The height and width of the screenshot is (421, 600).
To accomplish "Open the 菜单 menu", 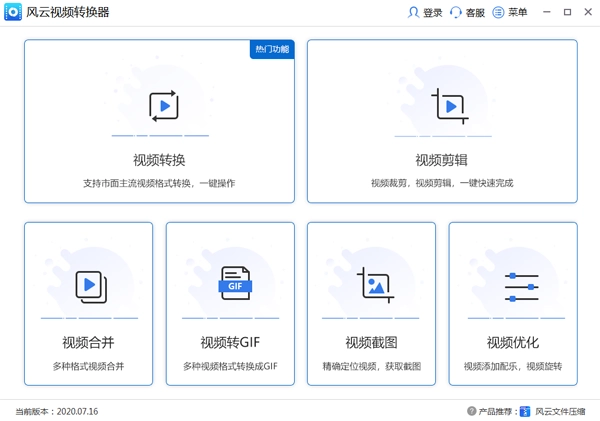I will (x=510, y=12).
